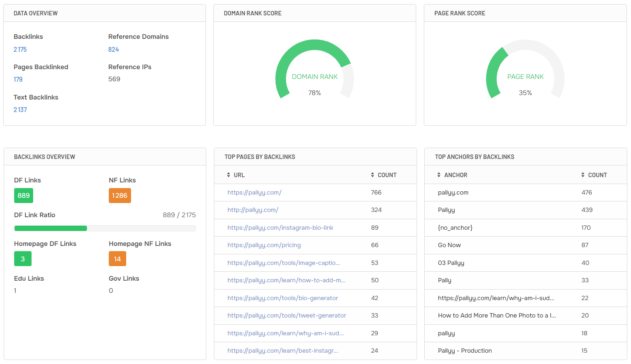
Task: Click the count 476 for pallyy.com anchor
Action: 587,193
